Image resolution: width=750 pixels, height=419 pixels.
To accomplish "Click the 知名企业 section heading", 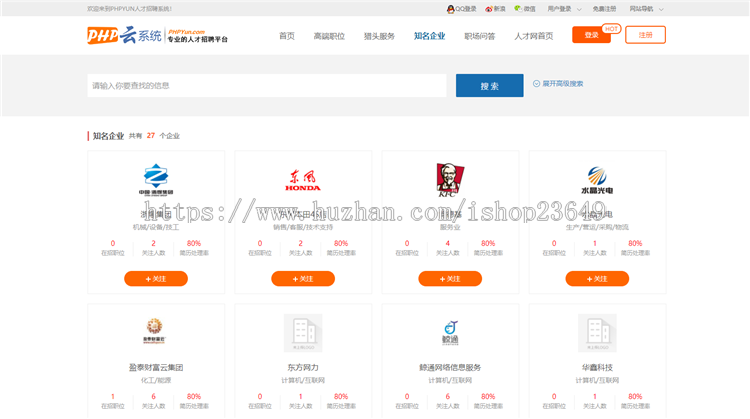I will tap(108, 136).
